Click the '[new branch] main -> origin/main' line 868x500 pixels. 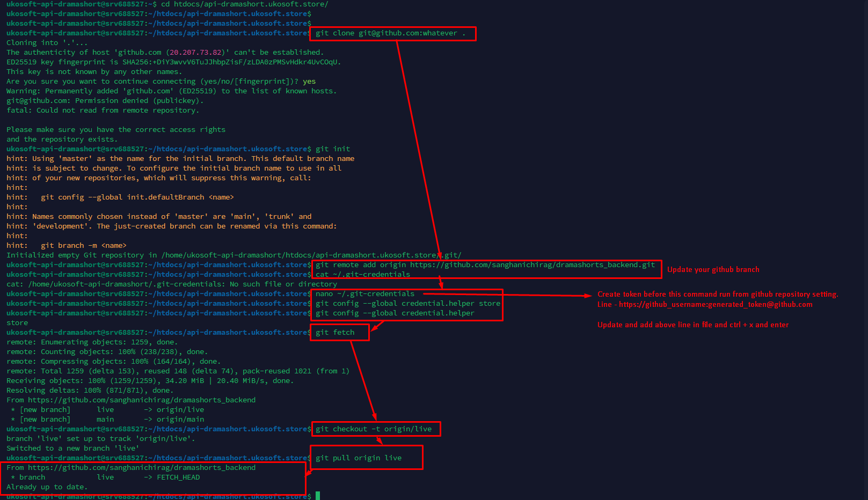pos(107,420)
